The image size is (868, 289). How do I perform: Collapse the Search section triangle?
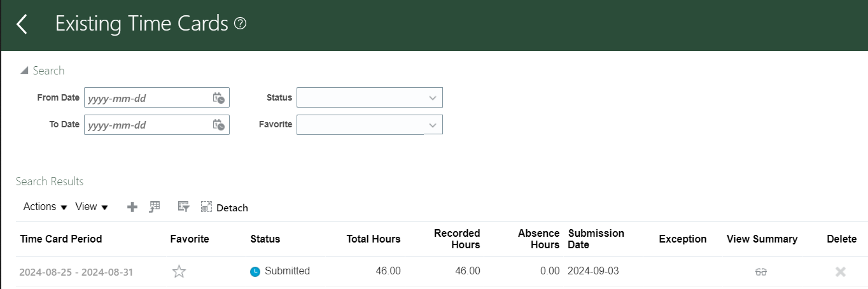click(24, 71)
